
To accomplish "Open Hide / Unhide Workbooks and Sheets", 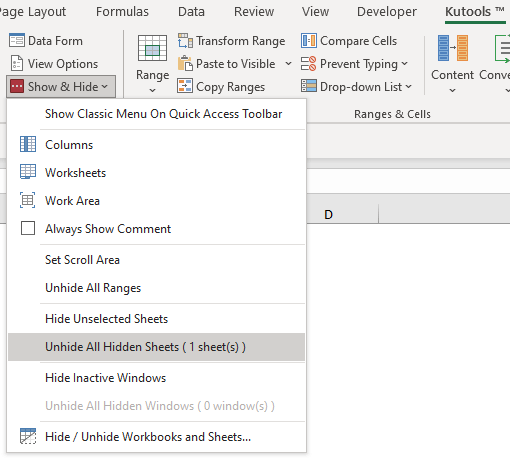I will pos(156,436).
